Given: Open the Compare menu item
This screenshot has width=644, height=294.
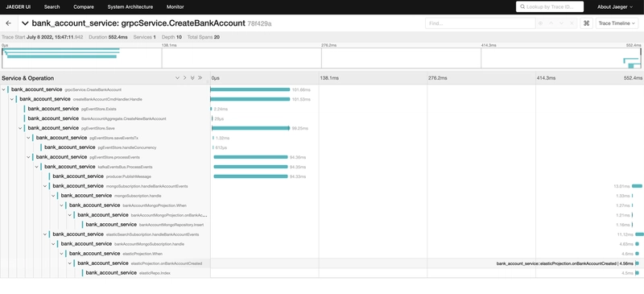Looking at the screenshot, I should click(x=84, y=7).
